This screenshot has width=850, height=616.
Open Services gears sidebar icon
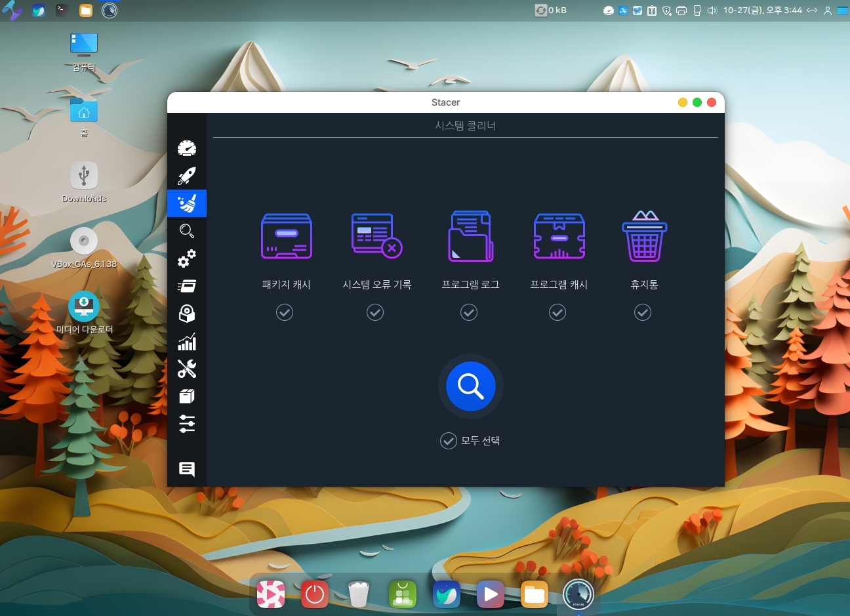click(187, 258)
